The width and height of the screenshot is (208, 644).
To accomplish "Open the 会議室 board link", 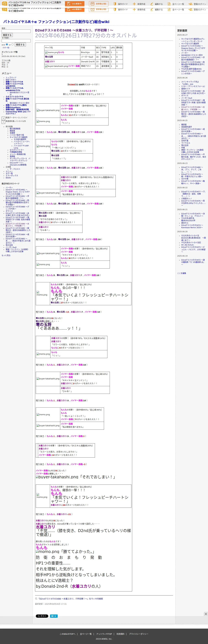I will click(x=12, y=133).
